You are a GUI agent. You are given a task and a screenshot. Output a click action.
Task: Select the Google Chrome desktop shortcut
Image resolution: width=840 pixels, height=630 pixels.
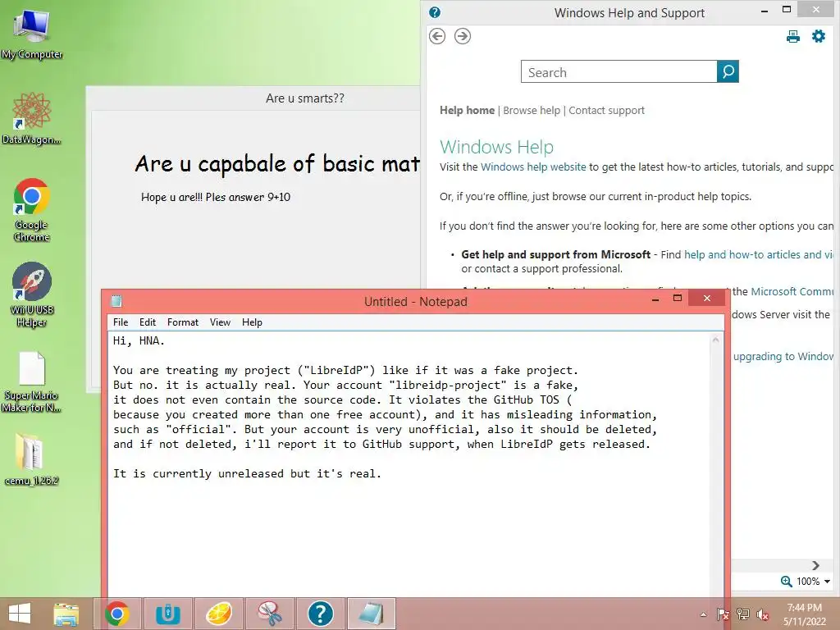coord(32,209)
